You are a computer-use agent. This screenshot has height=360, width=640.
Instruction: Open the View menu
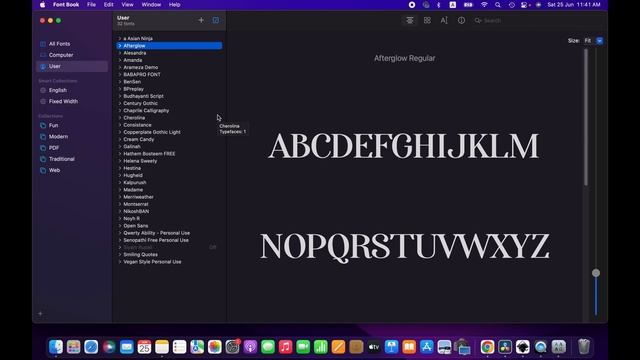[x=127, y=4]
